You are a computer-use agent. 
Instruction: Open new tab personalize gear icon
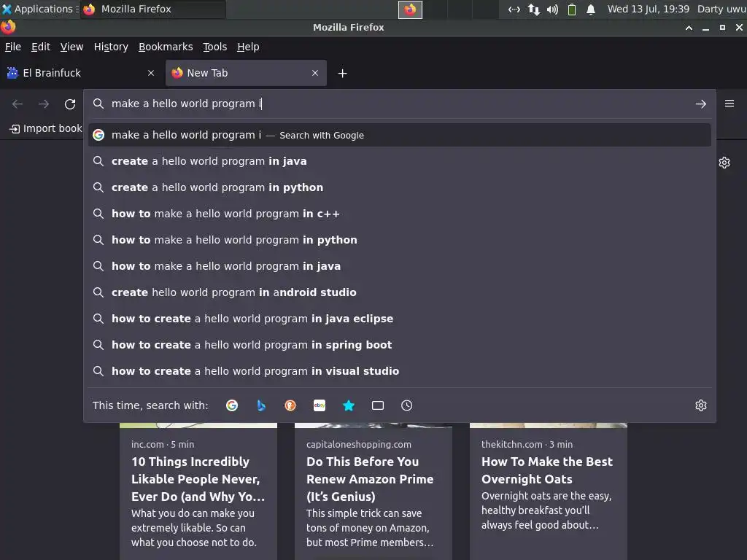(x=724, y=163)
